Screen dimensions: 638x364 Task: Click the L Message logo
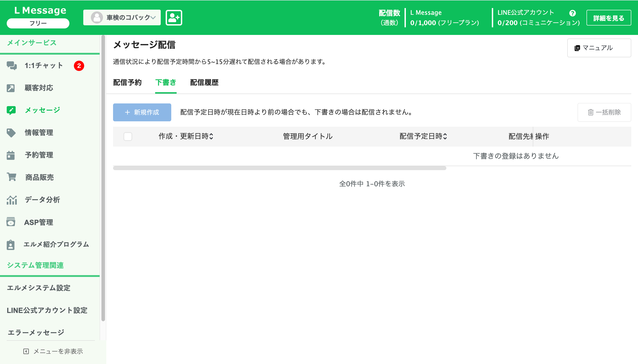tap(41, 10)
